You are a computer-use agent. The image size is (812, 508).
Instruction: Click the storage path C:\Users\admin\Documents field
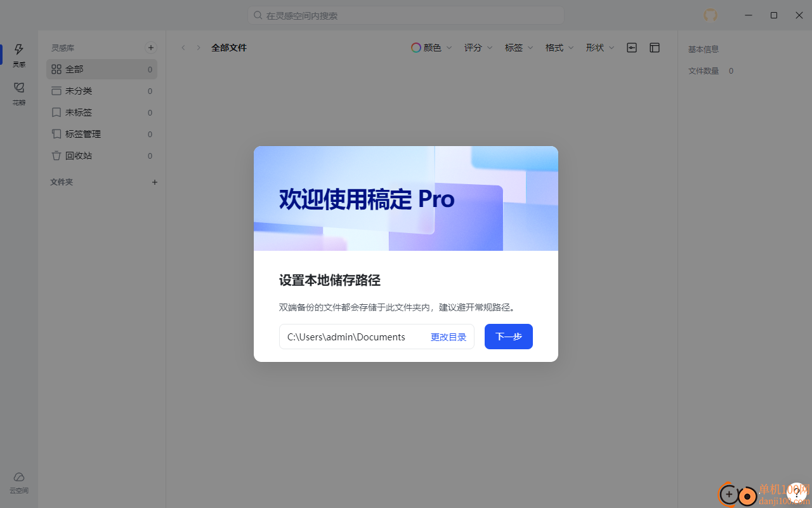(377, 337)
